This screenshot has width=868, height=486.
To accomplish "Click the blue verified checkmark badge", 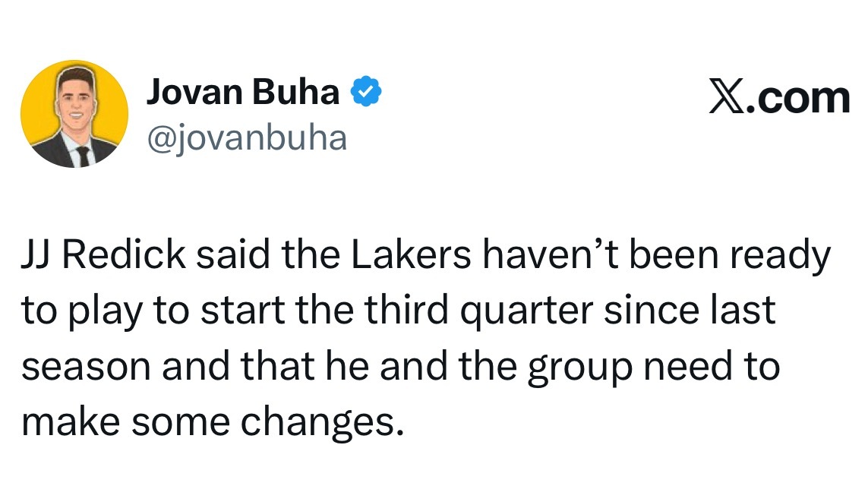I will point(365,93).
